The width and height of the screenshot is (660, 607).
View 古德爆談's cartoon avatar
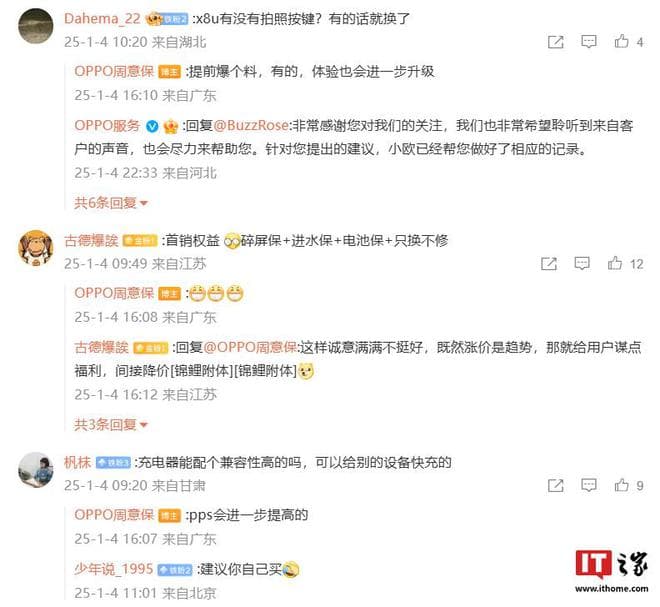pyautogui.click(x=36, y=248)
